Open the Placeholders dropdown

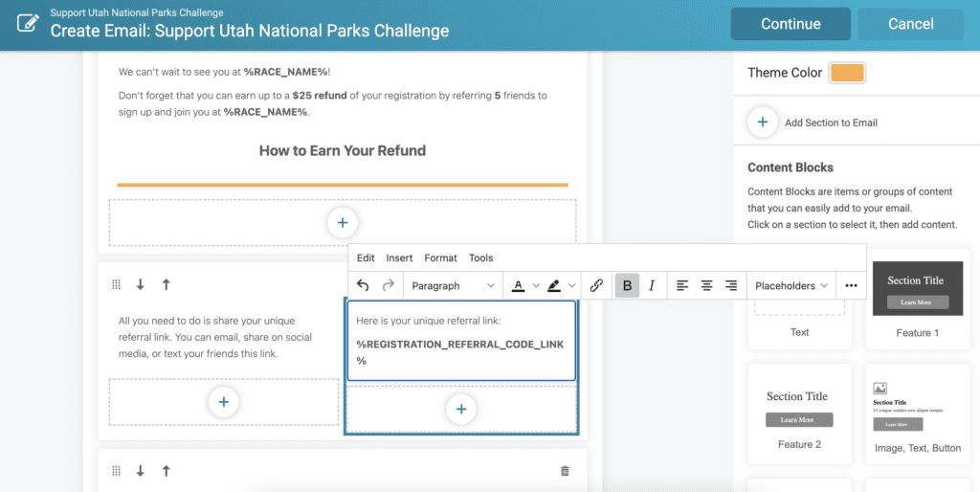tap(791, 285)
